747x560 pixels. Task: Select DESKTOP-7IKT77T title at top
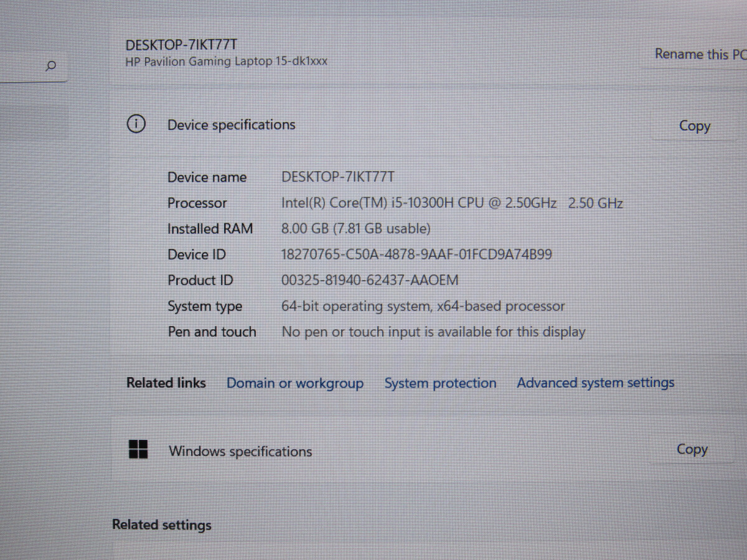click(x=181, y=45)
